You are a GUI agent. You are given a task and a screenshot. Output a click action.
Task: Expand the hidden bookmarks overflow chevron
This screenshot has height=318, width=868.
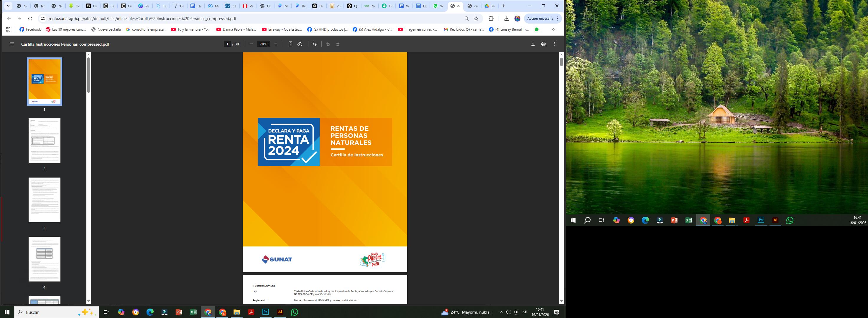pyautogui.click(x=553, y=30)
